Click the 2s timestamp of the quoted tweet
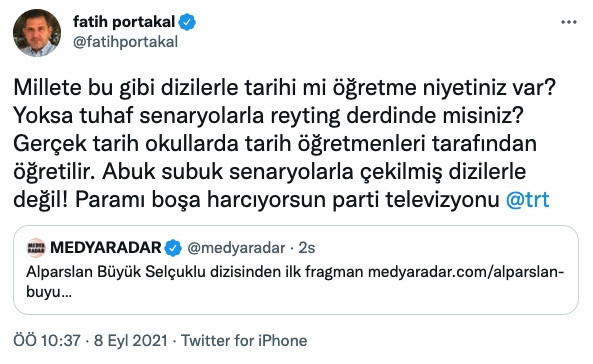Viewport: 593px width, 364px height. tap(307, 248)
